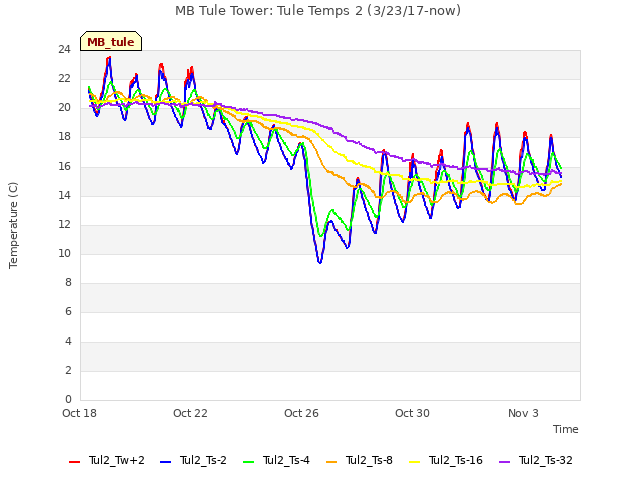
Task: Click the purple Tul2_Ts-32 legend swatch
Action: (504, 462)
